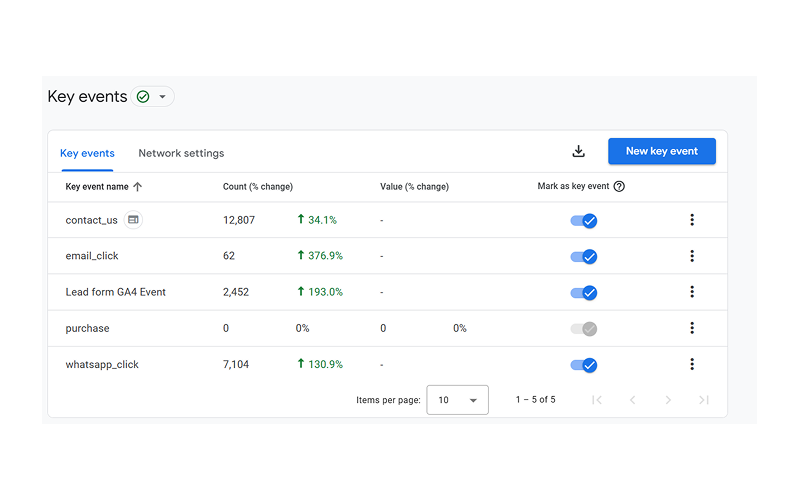Disable the whatsapp_click key event toggle

pyautogui.click(x=584, y=365)
